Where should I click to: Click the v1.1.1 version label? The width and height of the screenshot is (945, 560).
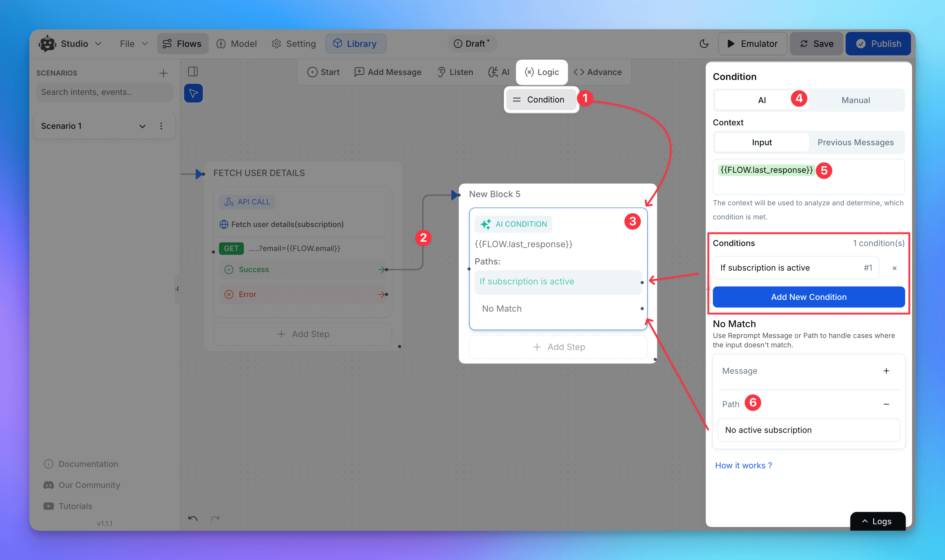[105, 523]
